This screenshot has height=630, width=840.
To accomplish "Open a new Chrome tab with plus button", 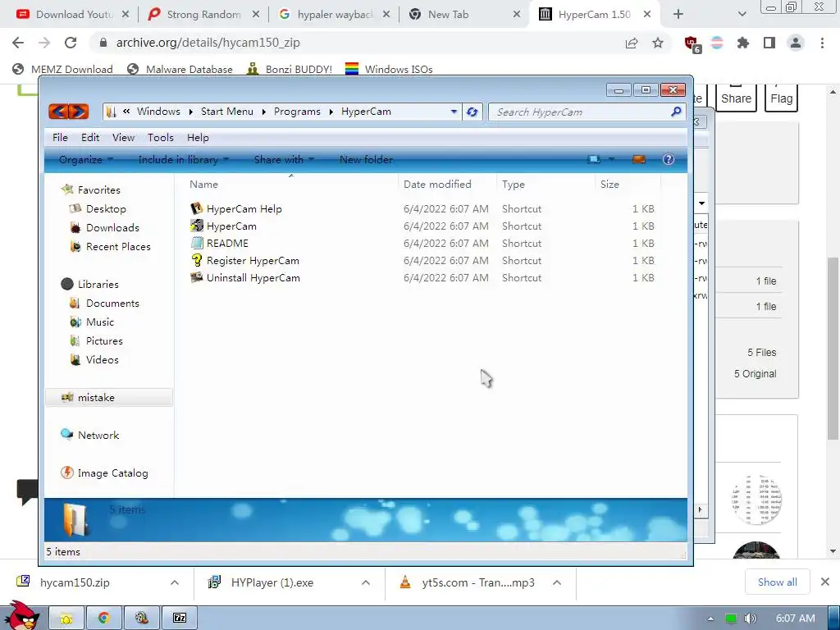I will (x=678, y=15).
